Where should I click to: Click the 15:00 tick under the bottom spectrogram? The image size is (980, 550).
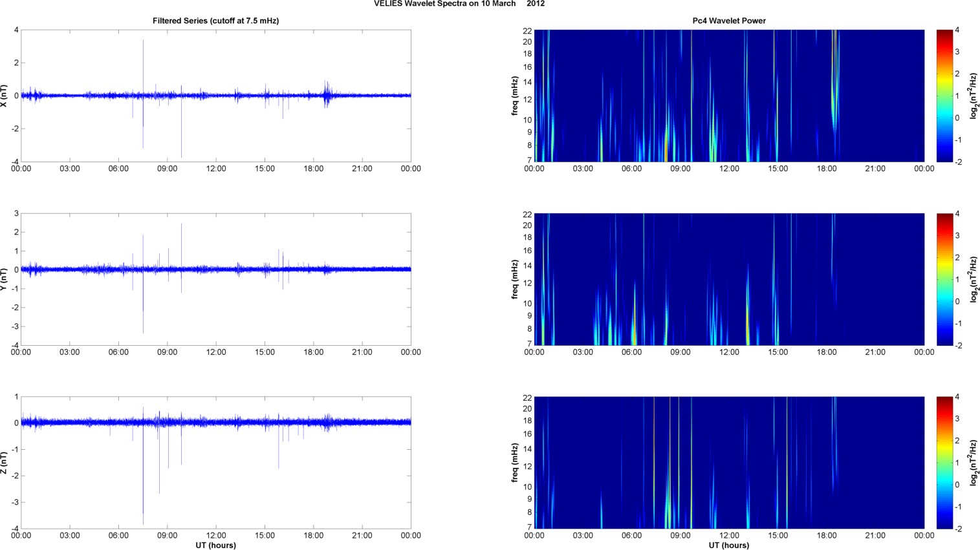coord(778,536)
